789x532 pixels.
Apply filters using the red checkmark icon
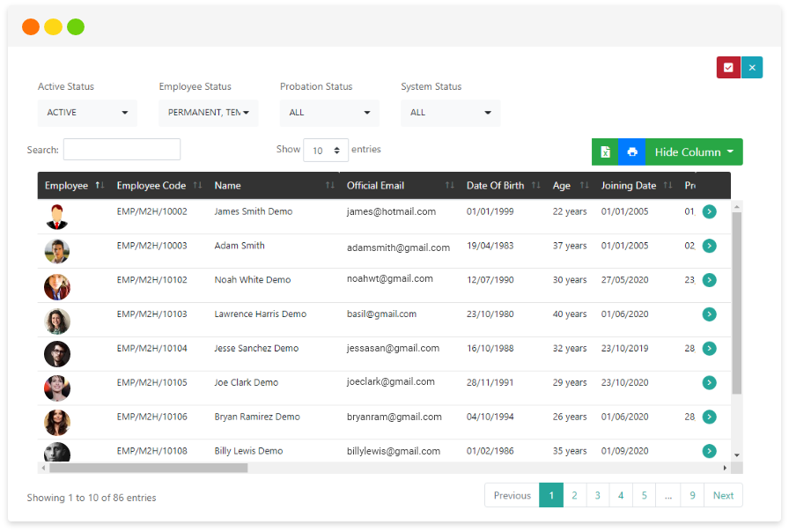[728, 67]
